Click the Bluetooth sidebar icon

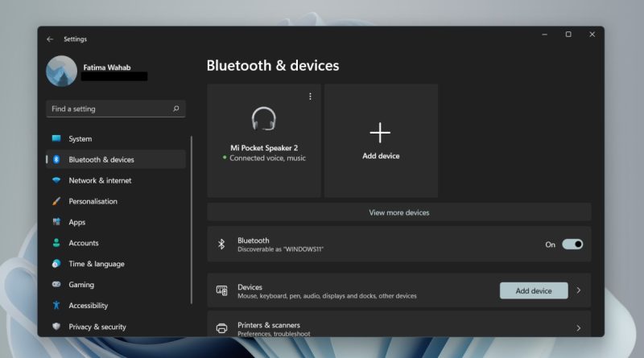click(56, 159)
